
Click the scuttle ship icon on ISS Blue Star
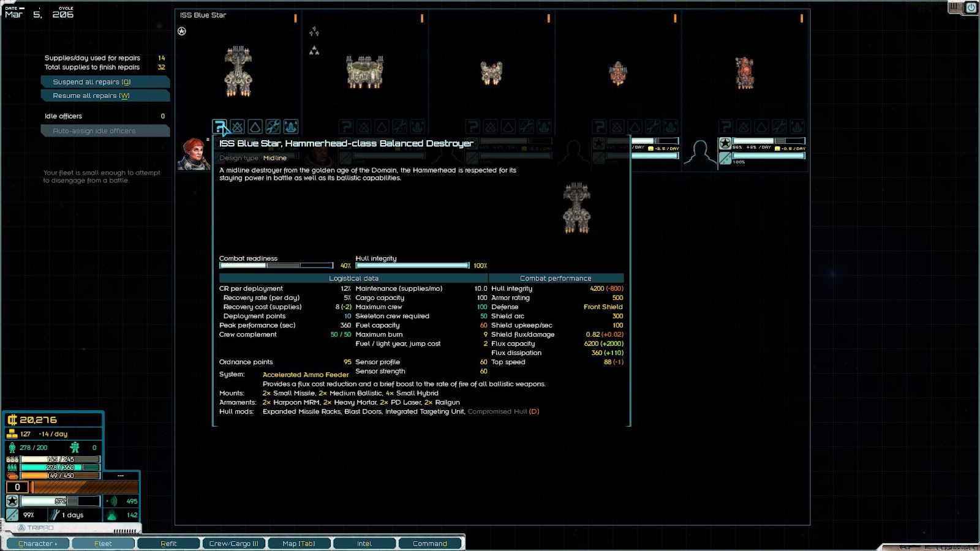pyautogui.click(x=291, y=127)
